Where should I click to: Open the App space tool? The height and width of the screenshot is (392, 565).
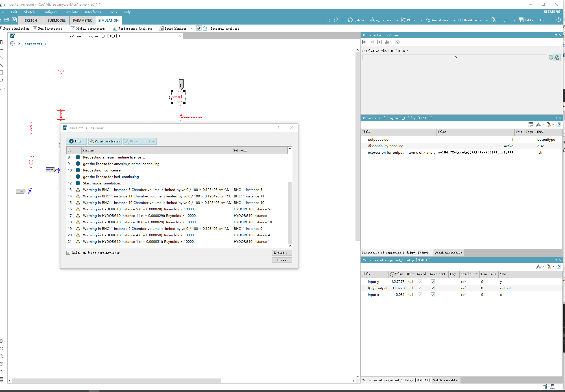point(381,20)
